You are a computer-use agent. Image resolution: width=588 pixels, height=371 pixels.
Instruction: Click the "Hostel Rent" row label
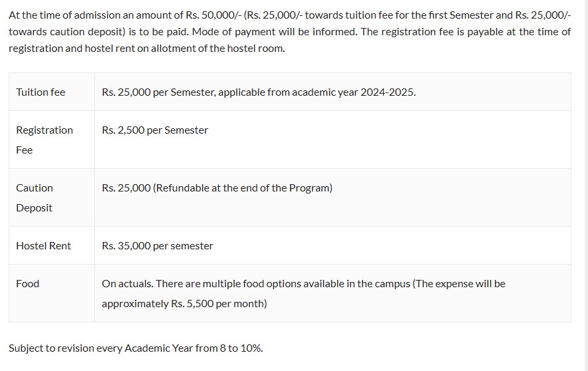click(43, 246)
